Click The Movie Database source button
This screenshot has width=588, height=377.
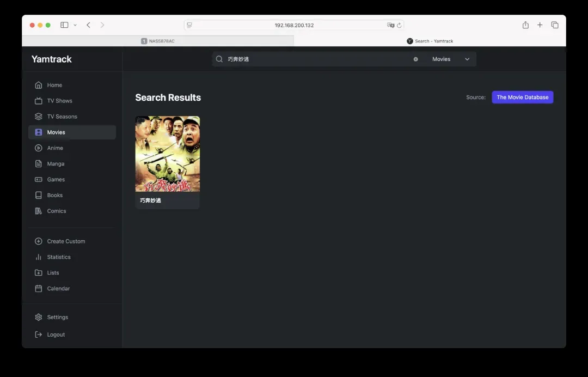(x=522, y=97)
